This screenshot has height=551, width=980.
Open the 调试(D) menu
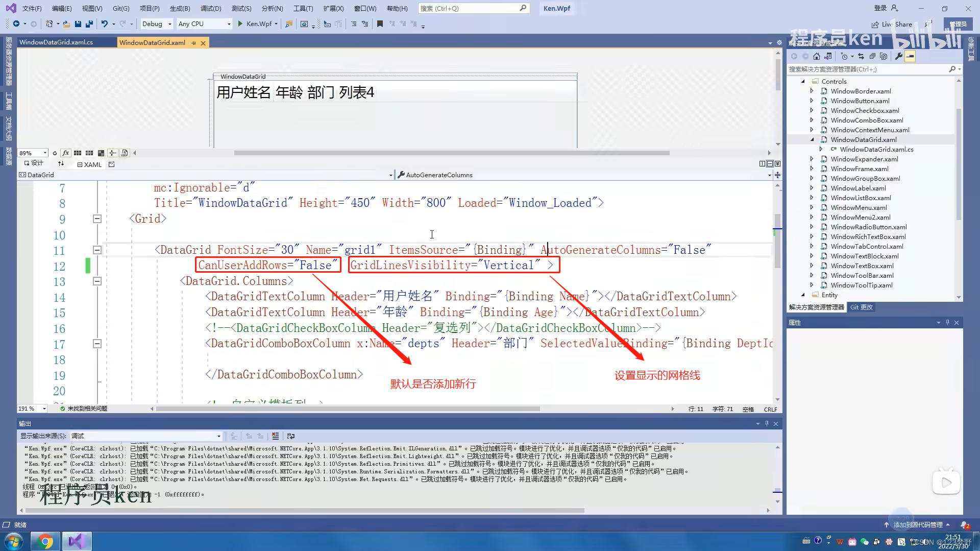(211, 8)
